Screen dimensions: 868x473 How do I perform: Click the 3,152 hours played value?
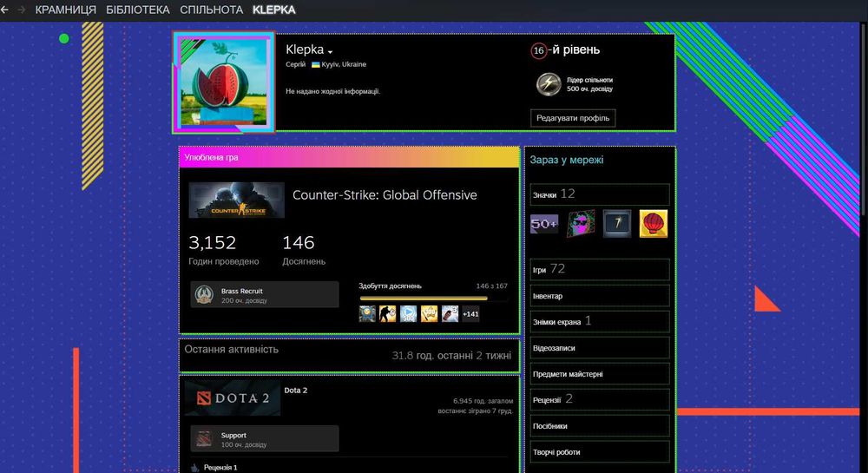pos(212,242)
